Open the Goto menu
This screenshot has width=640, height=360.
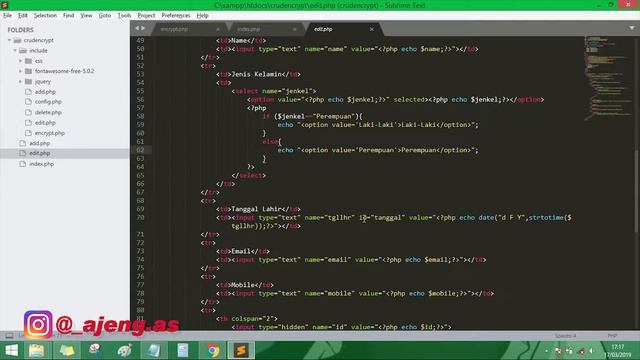(104, 16)
